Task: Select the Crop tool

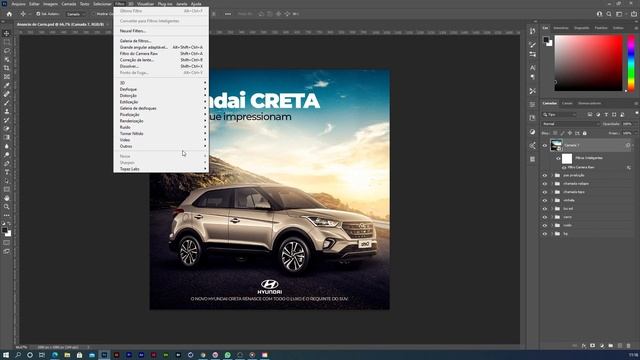Action: (7, 68)
